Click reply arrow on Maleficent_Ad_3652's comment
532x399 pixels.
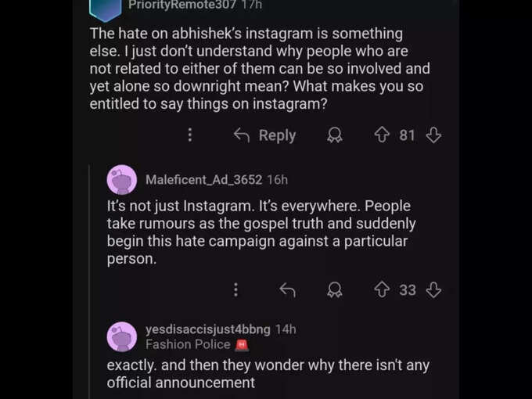[288, 289]
